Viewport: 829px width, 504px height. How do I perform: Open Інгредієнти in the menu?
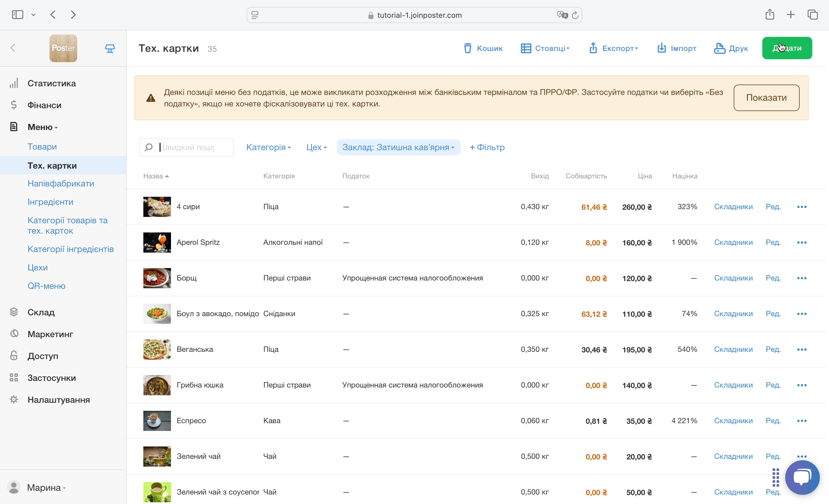click(50, 202)
